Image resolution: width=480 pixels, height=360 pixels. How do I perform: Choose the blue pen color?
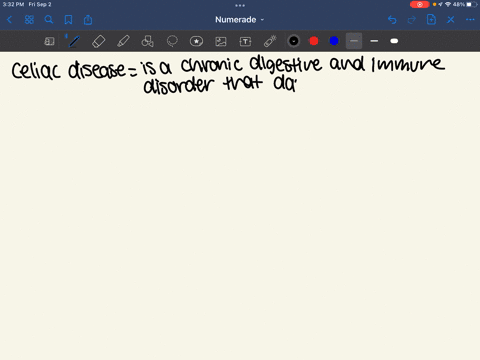[x=334, y=41]
